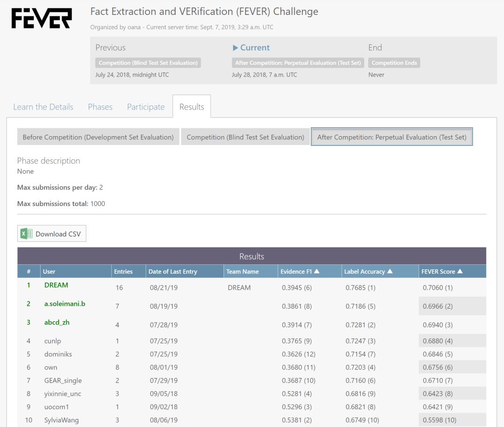Select After Competition Perpetual Evaluation results button

tap(392, 137)
